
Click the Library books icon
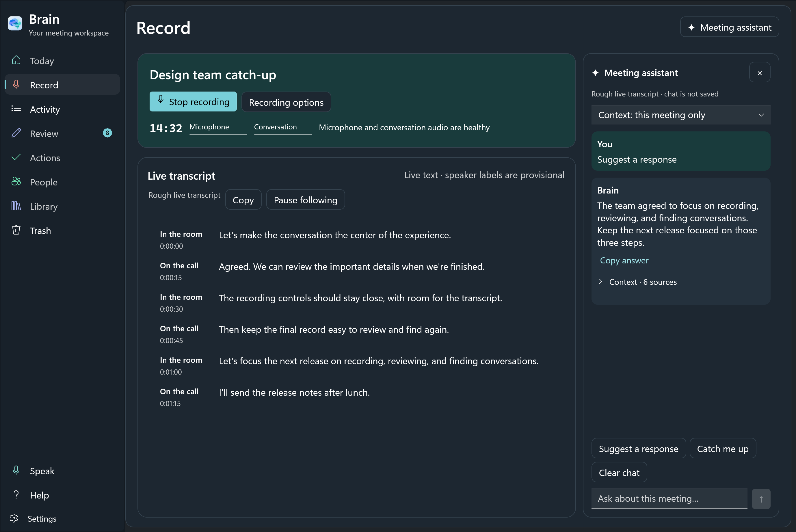coord(16,206)
